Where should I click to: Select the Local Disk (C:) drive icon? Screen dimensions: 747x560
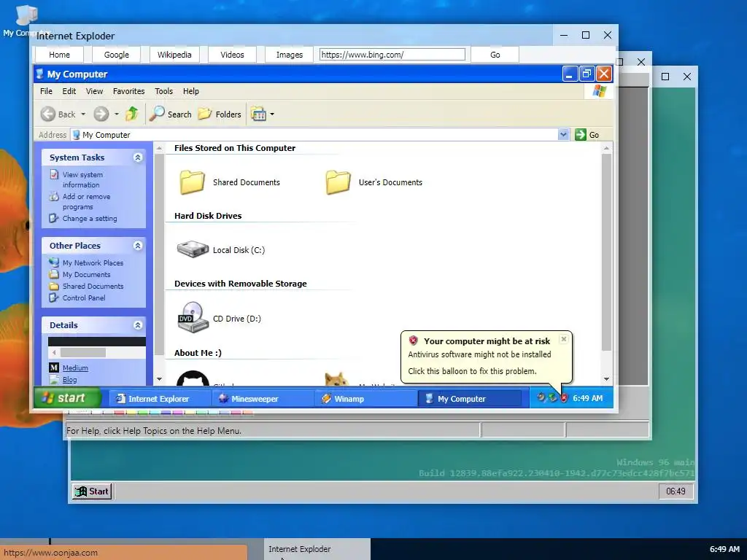coord(193,249)
